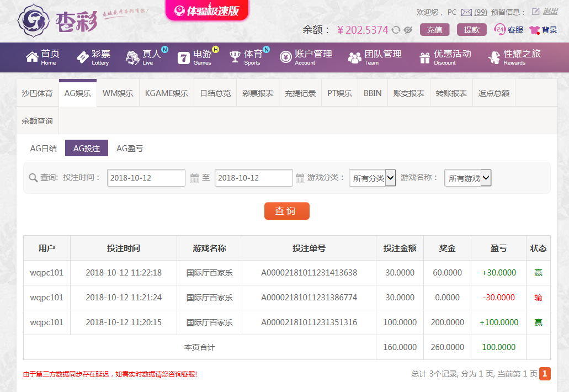Viewport: 569px width, 392px height.
Task: Click the search magnifier icon
Action: pos(33,178)
